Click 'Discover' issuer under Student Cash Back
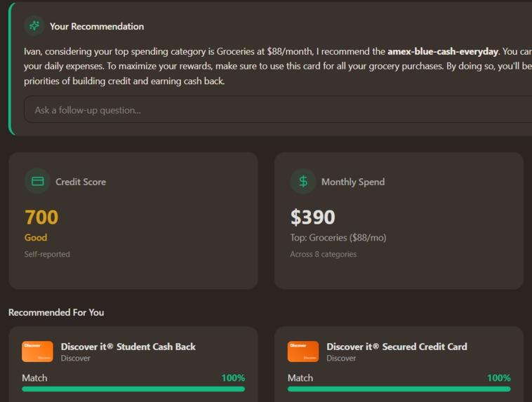Image resolution: width=532 pixels, height=402 pixels. point(75,359)
